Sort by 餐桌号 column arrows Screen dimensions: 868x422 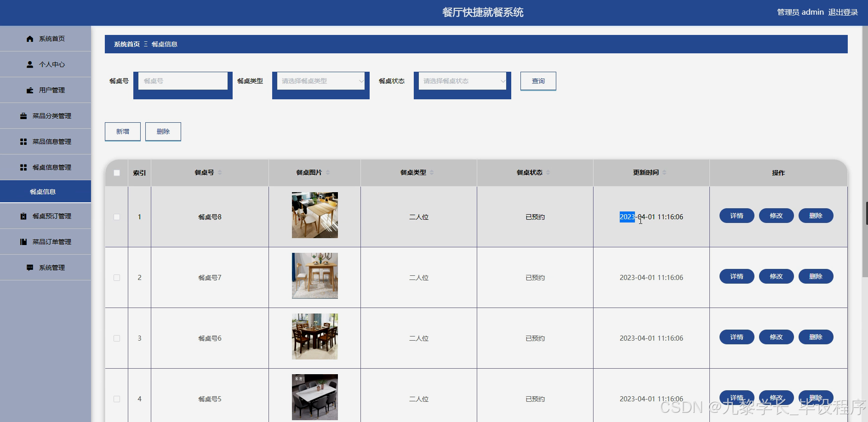click(x=220, y=172)
